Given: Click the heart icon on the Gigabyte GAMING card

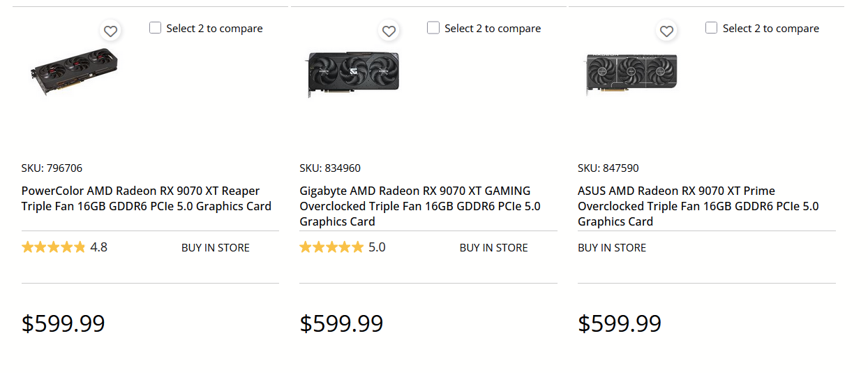Looking at the screenshot, I should (x=389, y=31).
